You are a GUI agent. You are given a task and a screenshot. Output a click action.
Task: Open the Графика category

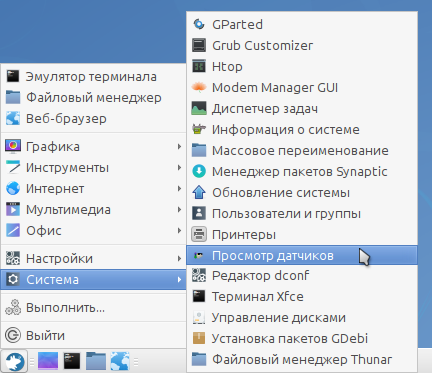click(x=93, y=147)
